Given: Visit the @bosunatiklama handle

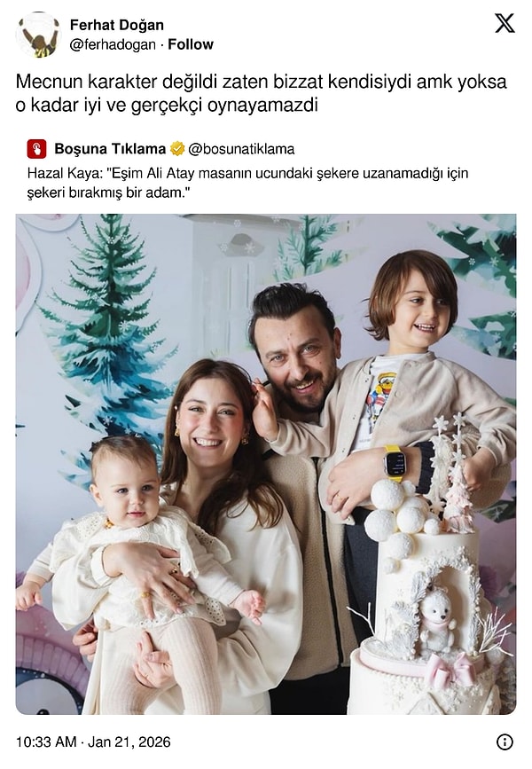Looking at the screenshot, I should click(x=241, y=149).
